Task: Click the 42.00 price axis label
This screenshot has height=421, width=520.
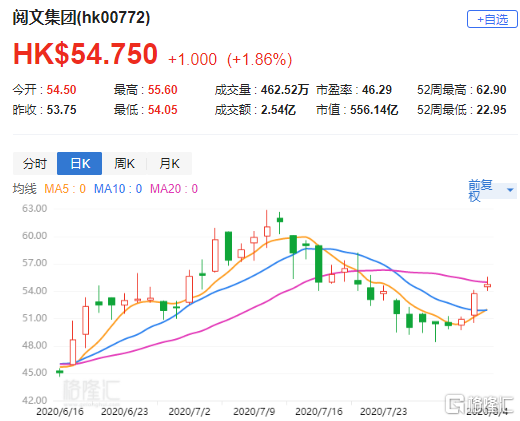Action: coord(35,400)
